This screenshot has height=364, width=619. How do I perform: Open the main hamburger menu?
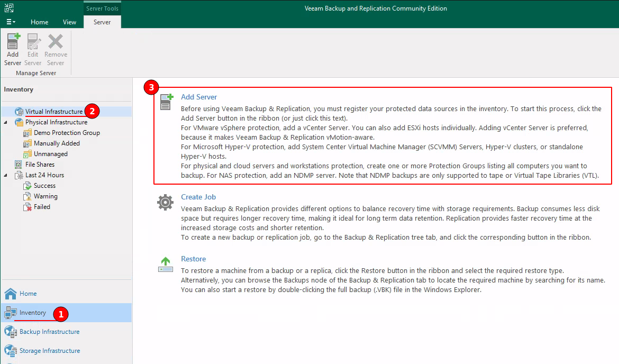[11, 22]
